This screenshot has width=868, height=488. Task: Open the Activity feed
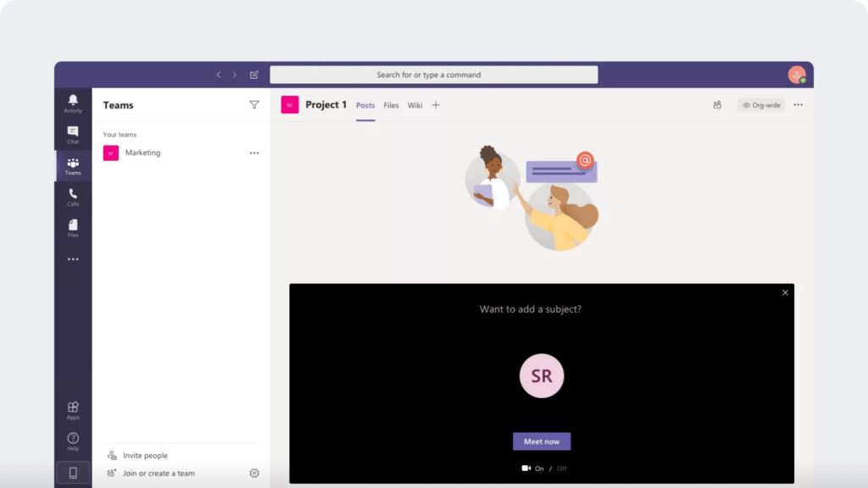pyautogui.click(x=73, y=102)
